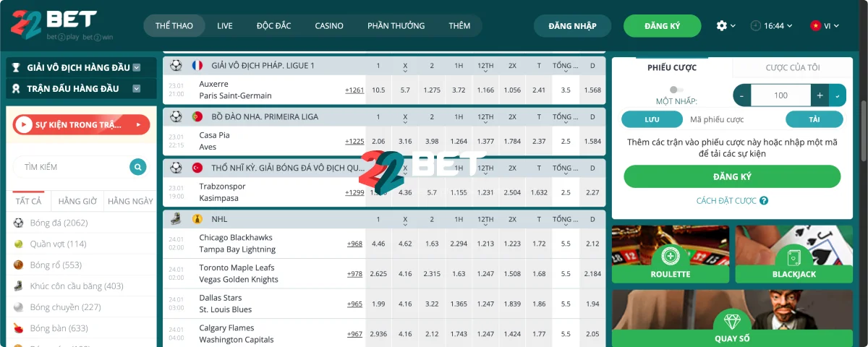This screenshot has width=868, height=347.
Task: Click the clock icon beside 16:44
Action: click(x=756, y=25)
